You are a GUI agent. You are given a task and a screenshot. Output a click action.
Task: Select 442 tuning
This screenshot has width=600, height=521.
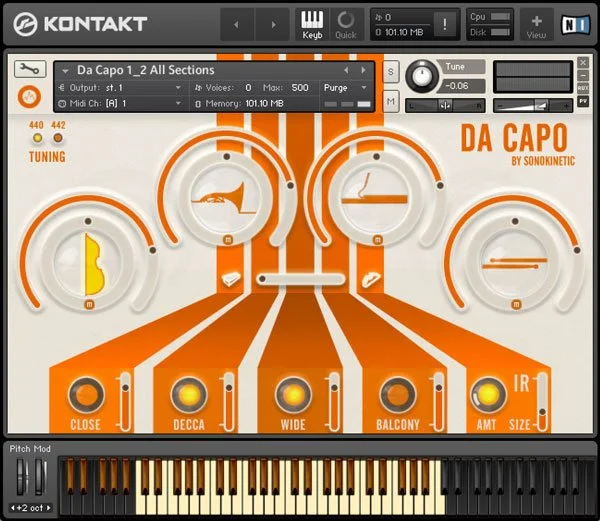[58, 138]
